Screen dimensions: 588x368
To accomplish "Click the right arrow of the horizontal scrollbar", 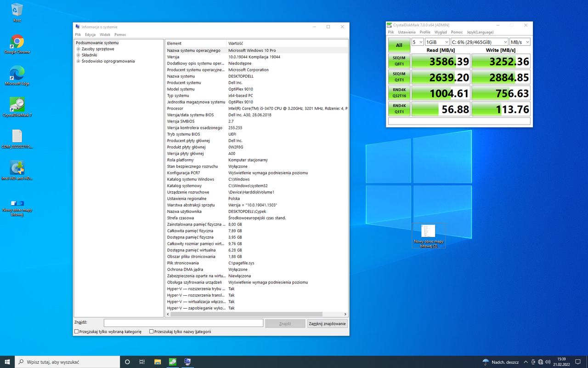I will [x=345, y=315].
